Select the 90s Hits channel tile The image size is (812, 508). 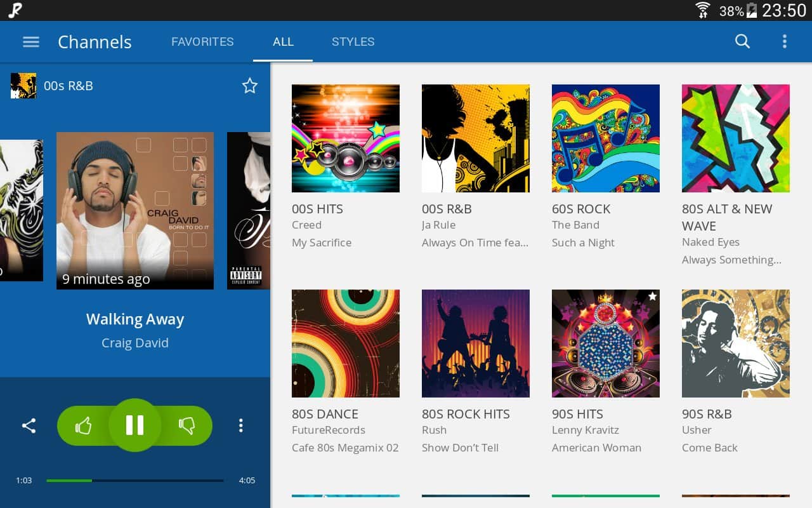[x=606, y=344]
